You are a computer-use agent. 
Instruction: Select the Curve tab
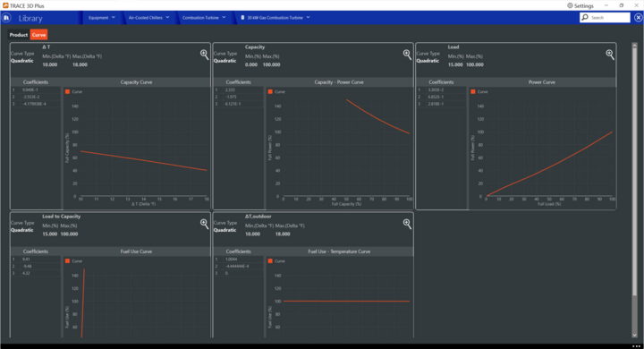click(x=38, y=35)
